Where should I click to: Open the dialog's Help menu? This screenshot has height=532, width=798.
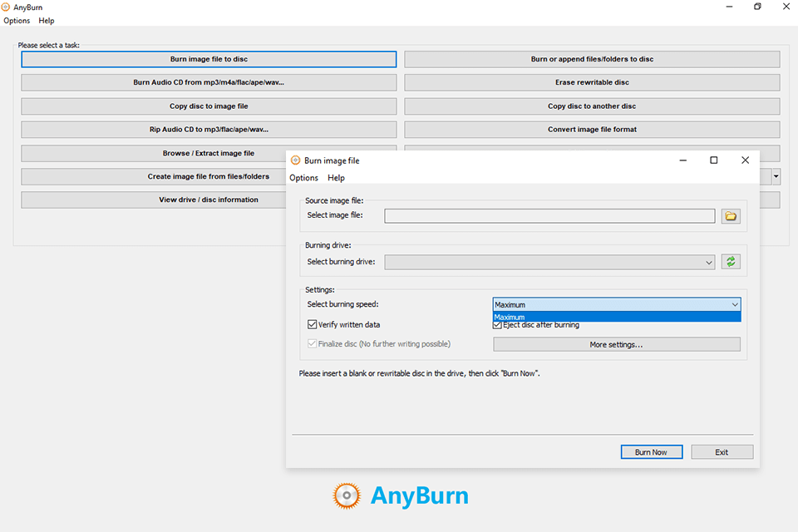click(x=336, y=178)
